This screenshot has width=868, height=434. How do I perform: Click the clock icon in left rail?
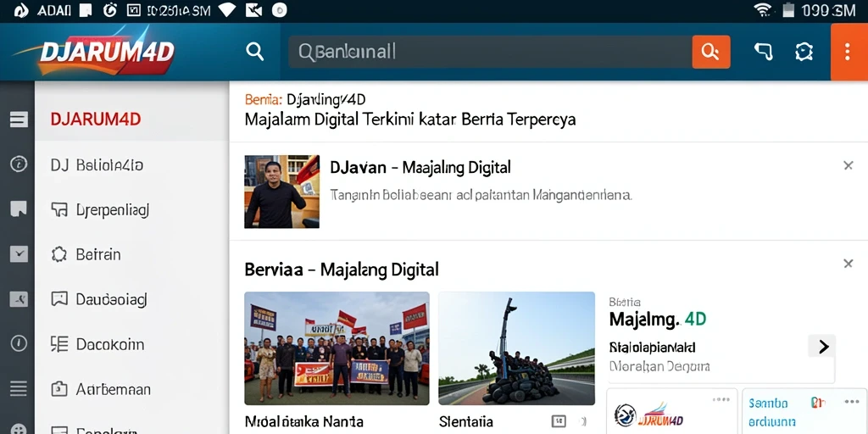19,344
